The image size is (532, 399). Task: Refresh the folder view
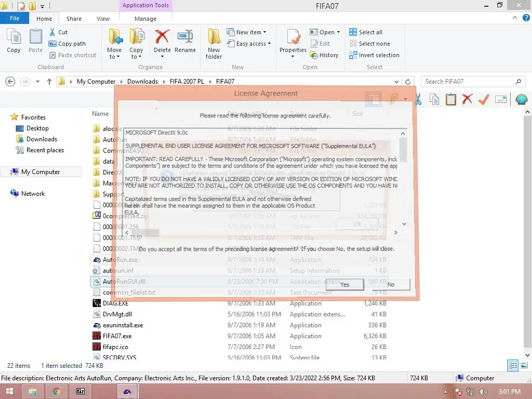click(408, 82)
